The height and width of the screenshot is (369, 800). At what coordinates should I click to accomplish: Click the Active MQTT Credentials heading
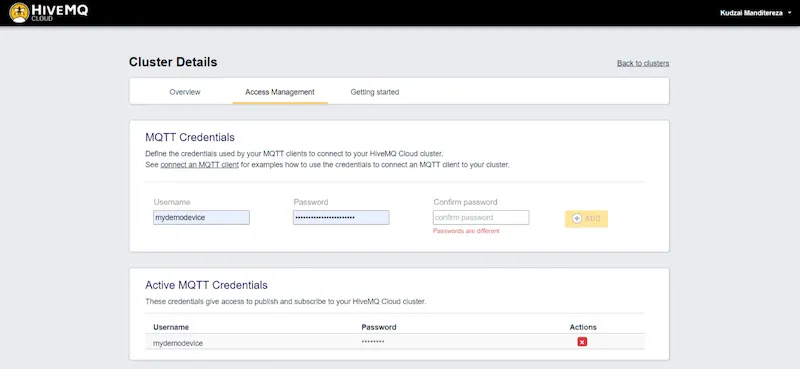pos(206,285)
